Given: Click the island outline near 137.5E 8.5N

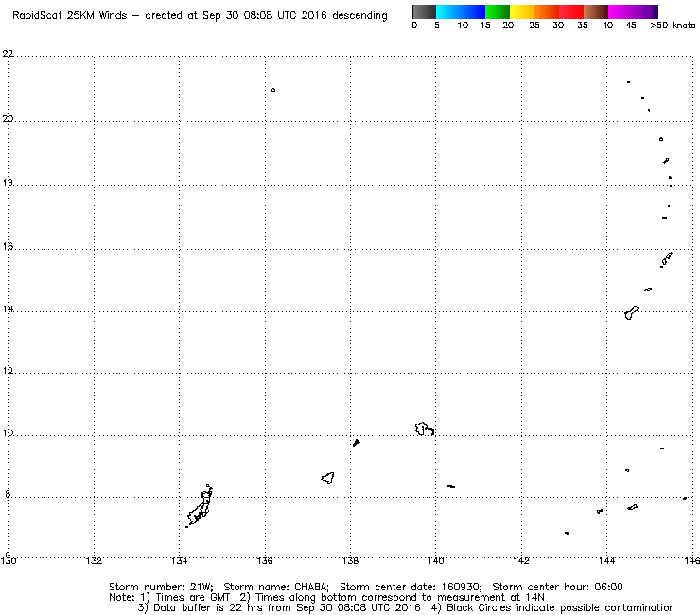Looking at the screenshot, I should [x=328, y=479].
